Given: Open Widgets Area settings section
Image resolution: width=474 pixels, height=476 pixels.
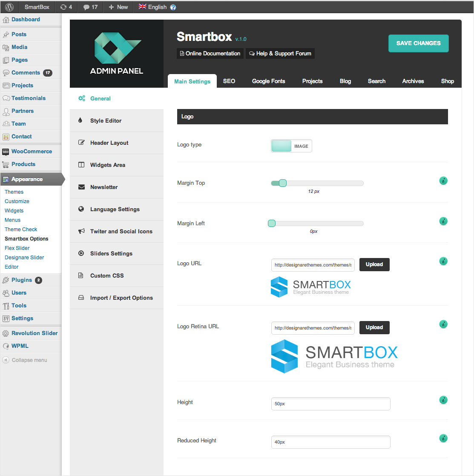Looking at the screenshot, I should [x=117, y=165].
